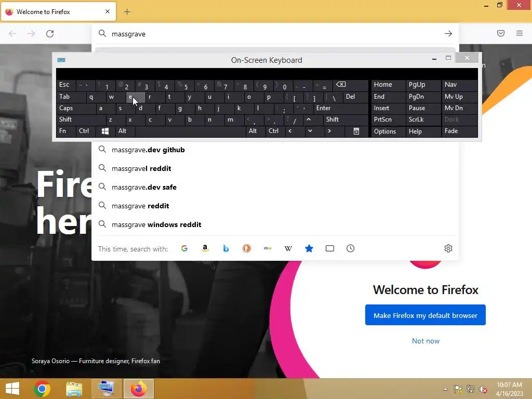
Task: Toggle the ScrLk key
Action: pos(423,119)
